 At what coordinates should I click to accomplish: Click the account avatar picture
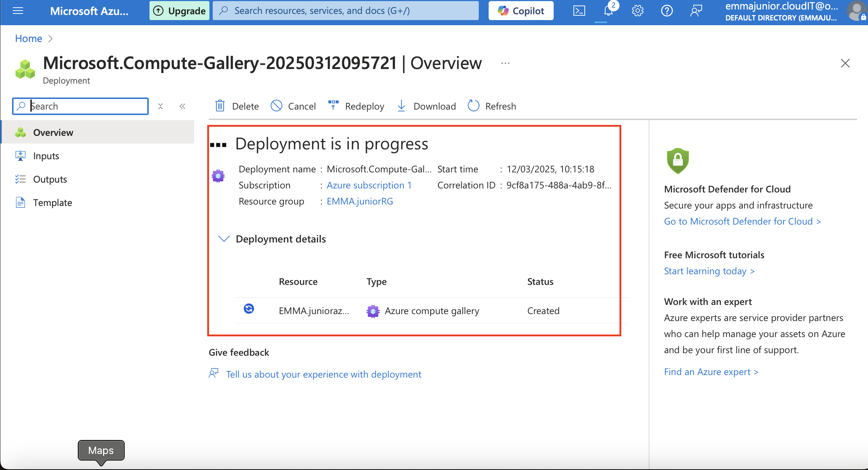click(857, 11)
